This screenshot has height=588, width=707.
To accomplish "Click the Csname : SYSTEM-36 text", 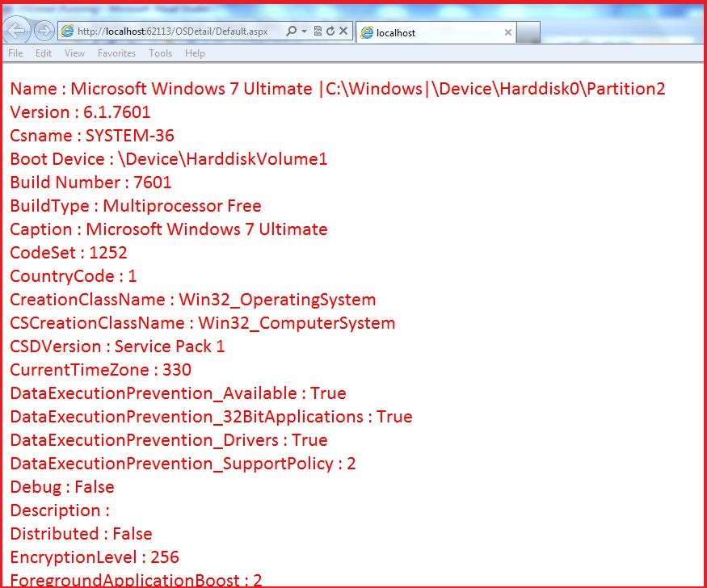I will 92,136.
